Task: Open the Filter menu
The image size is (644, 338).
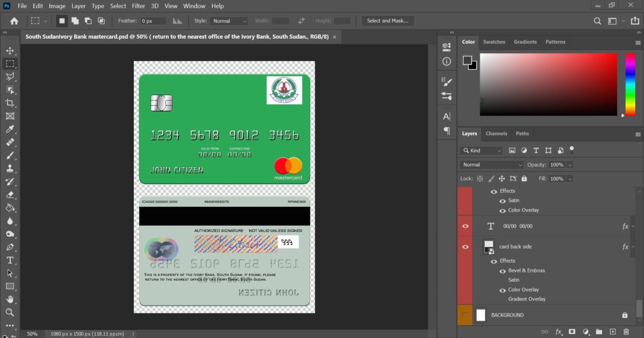Action: (138, 6)
